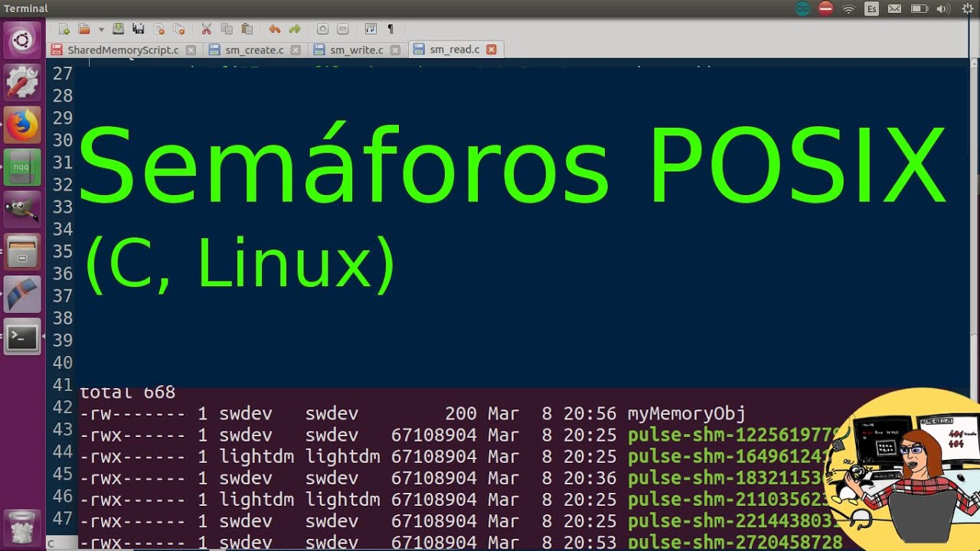Click the pulse-shm-2720458728 entry
This screenshot has width=980, height=551.
pos(735,543)
